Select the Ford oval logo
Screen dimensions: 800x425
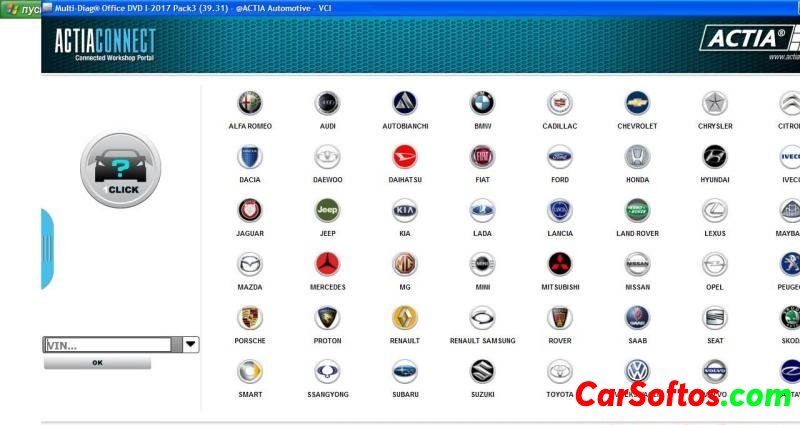click(x=560, y=157)
